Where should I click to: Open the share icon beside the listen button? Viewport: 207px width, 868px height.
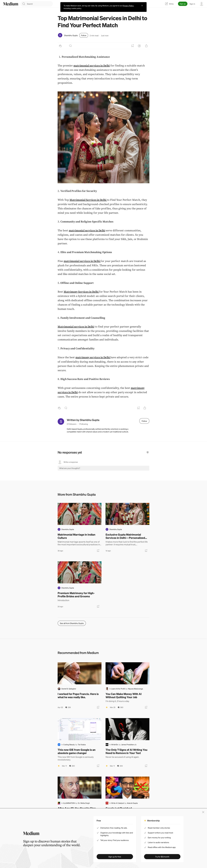146,46
